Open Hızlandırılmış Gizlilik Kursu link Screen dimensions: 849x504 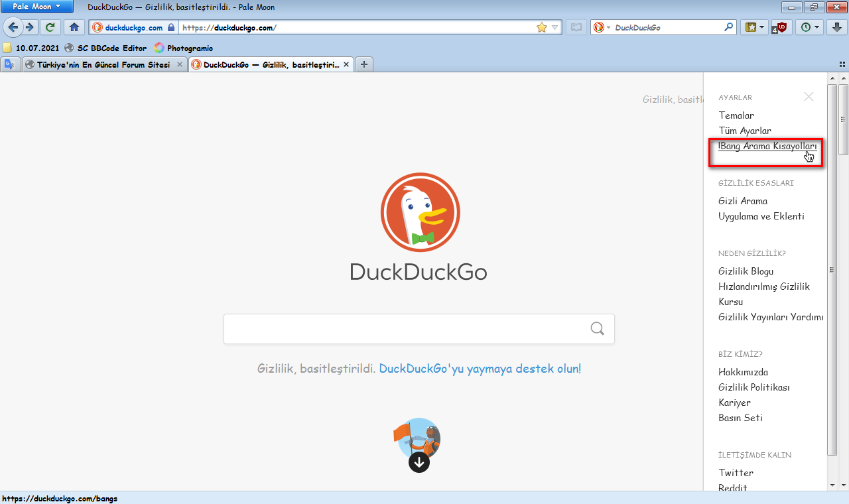pyautogui.click(x=764, y=294)
